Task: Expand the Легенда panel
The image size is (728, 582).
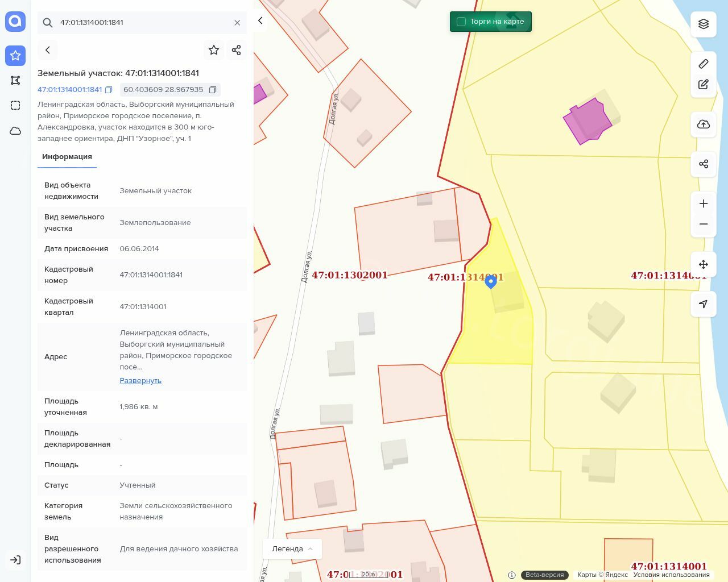Action: pos(292,549)
